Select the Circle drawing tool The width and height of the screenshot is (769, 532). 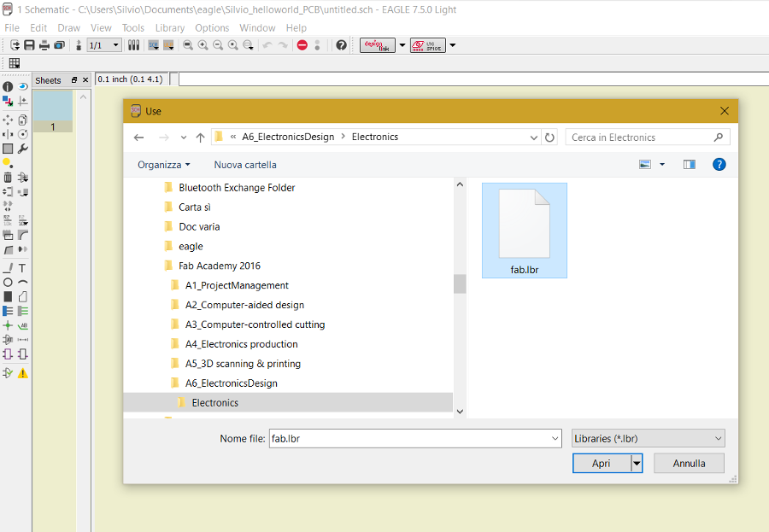pos(8,283)
